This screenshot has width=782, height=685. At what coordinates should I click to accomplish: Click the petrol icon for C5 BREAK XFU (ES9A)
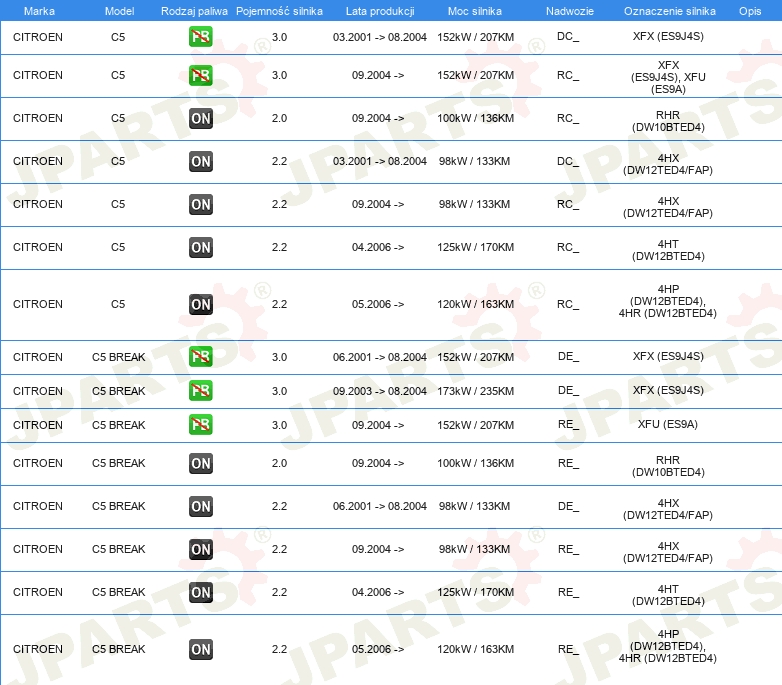pyautogui.click(x=200, y=425)
